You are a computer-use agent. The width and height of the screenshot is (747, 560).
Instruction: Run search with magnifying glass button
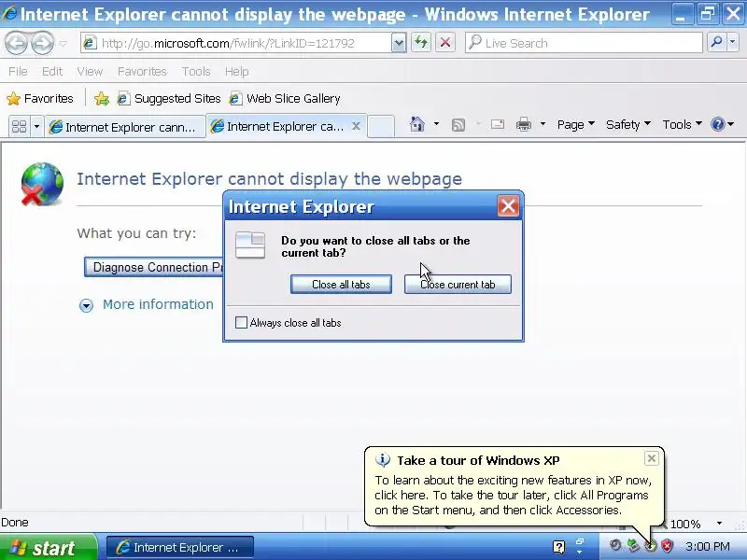(x=716, y=43)
